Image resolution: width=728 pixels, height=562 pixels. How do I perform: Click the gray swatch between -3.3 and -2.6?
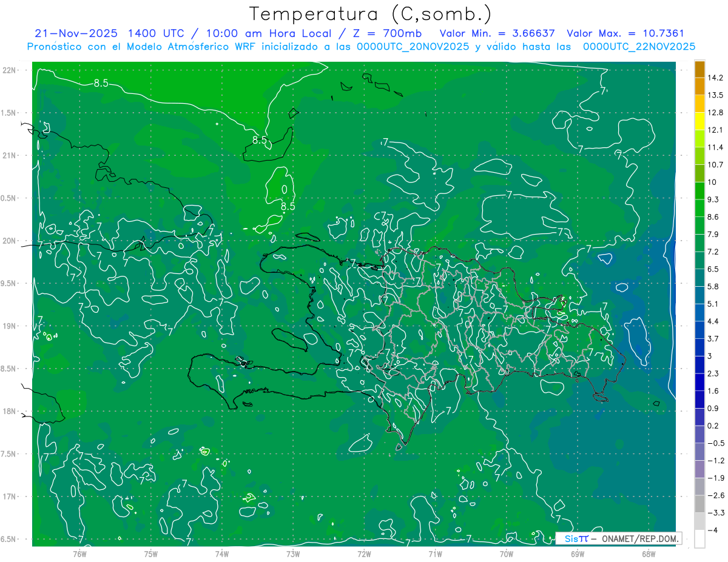click(699, 504)
